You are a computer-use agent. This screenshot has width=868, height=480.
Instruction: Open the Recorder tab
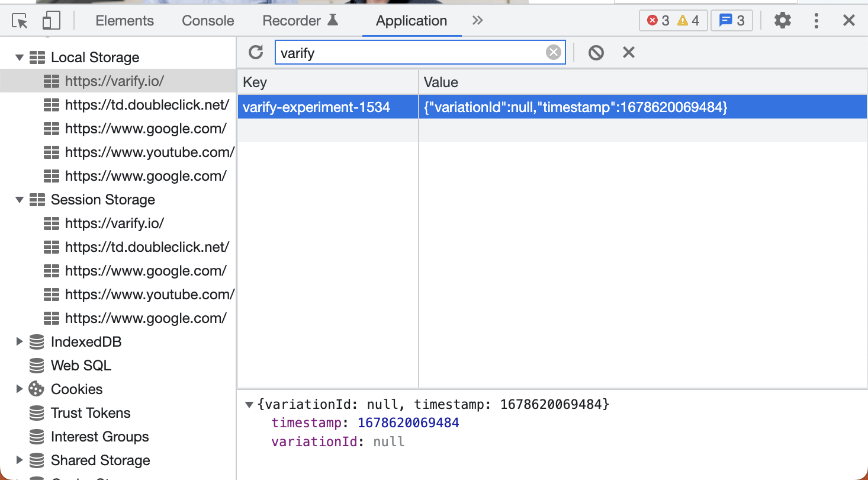[292, 21]
